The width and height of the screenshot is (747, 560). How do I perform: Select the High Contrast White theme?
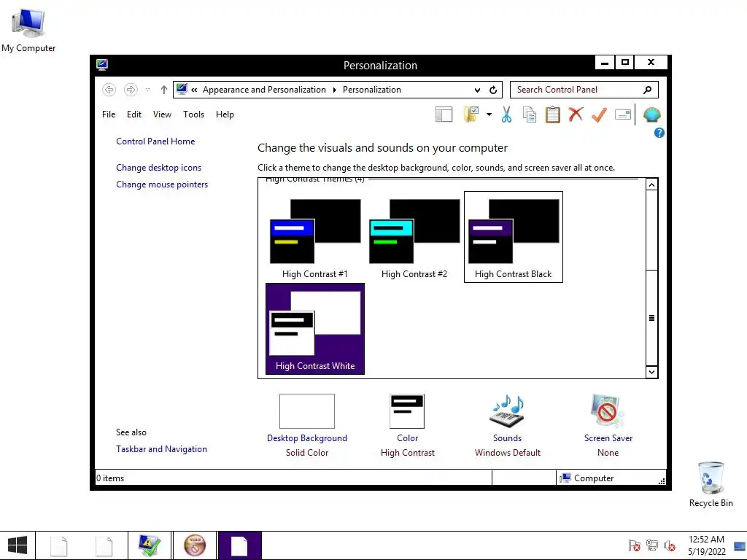coord(315,329)
